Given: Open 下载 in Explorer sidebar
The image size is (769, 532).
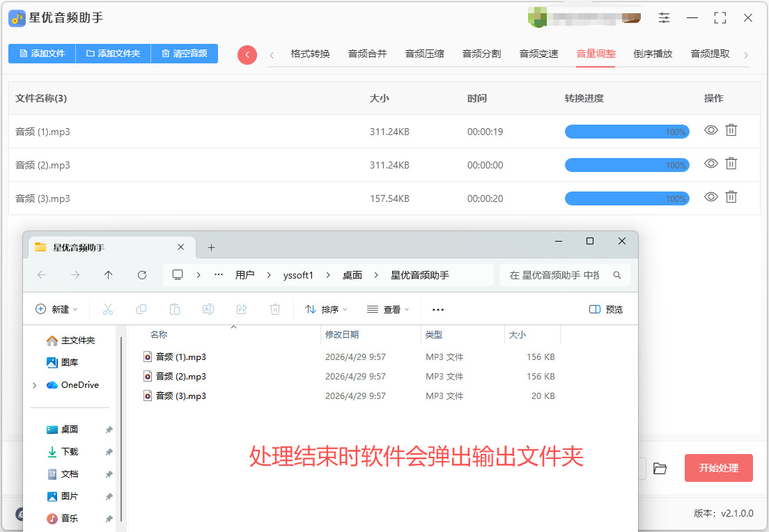Looking at the screenshot, I should coord(62,452).
